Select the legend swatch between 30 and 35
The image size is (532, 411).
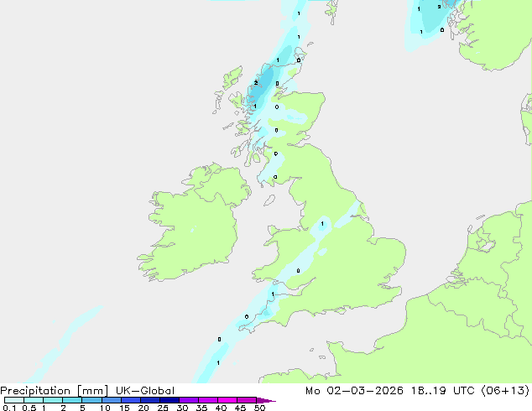tap(189, 400)
